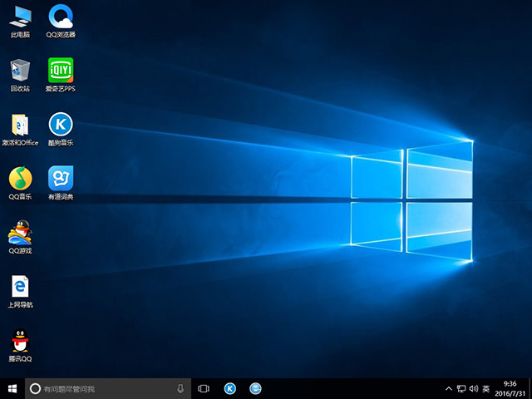Open the volume control in tray
Viewport: 532px width, 399px height.
point(473,388)
